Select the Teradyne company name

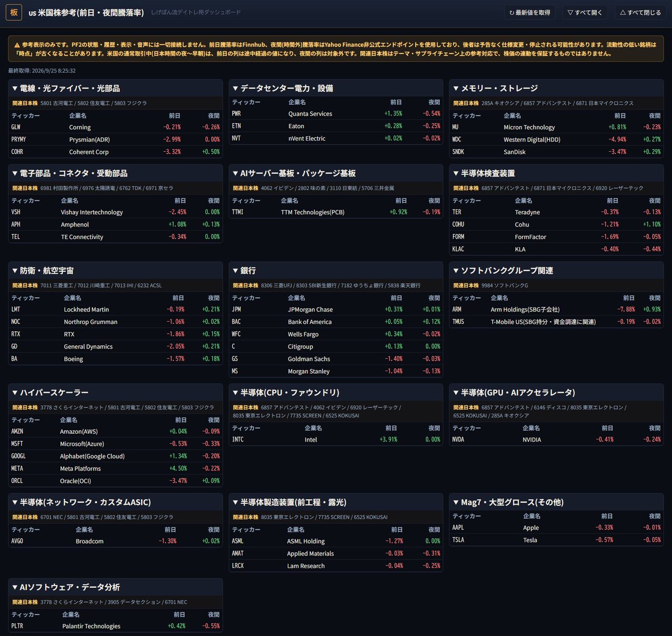pos(528,212)
